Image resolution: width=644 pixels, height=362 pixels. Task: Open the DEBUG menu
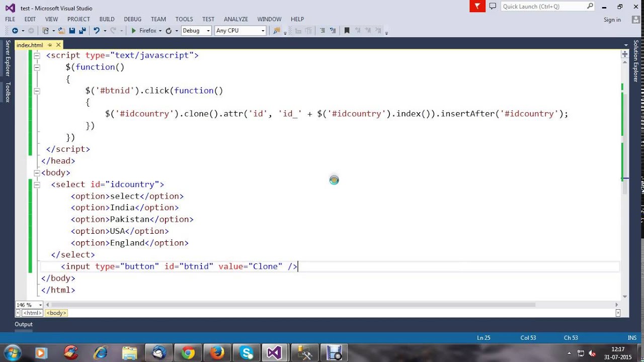(133, 19)
